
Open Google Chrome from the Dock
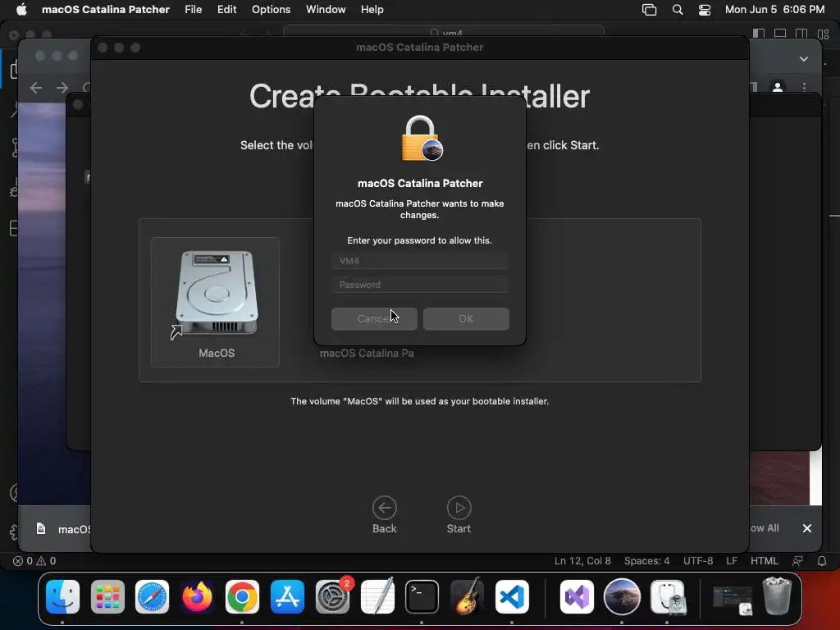[x=242, y=596]
